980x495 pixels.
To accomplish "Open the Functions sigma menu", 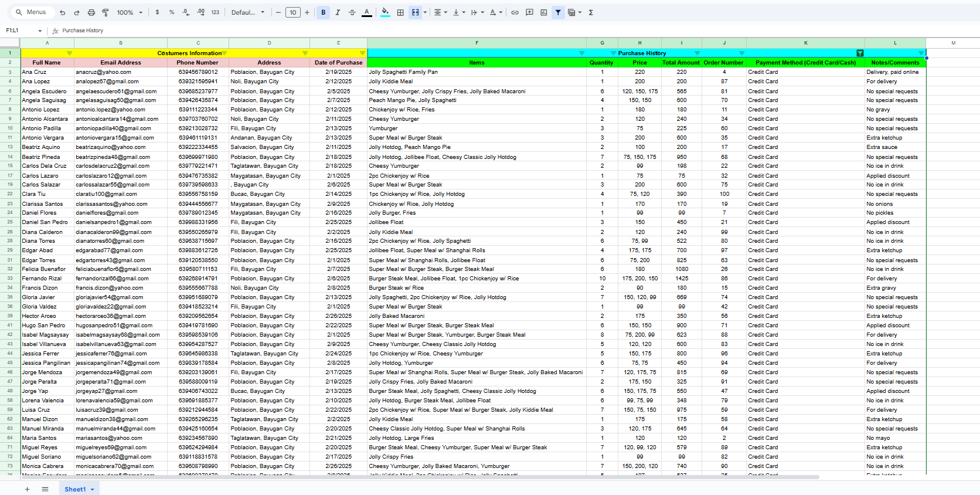I will coord(591,12).
